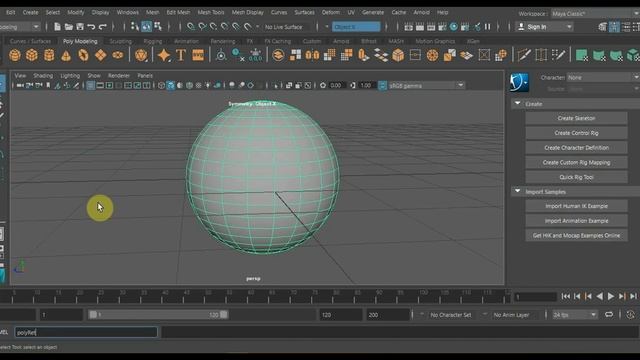Screen dimensions: 640x360
Task: Click the Create Control Rig button
Action: 576,133
